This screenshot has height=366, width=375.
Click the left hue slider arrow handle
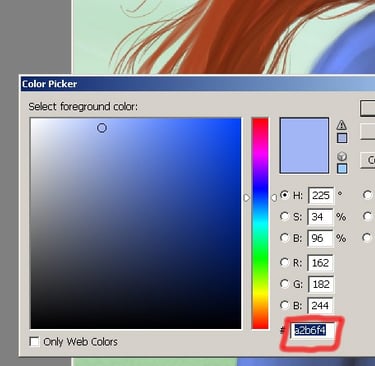point(246,198)
